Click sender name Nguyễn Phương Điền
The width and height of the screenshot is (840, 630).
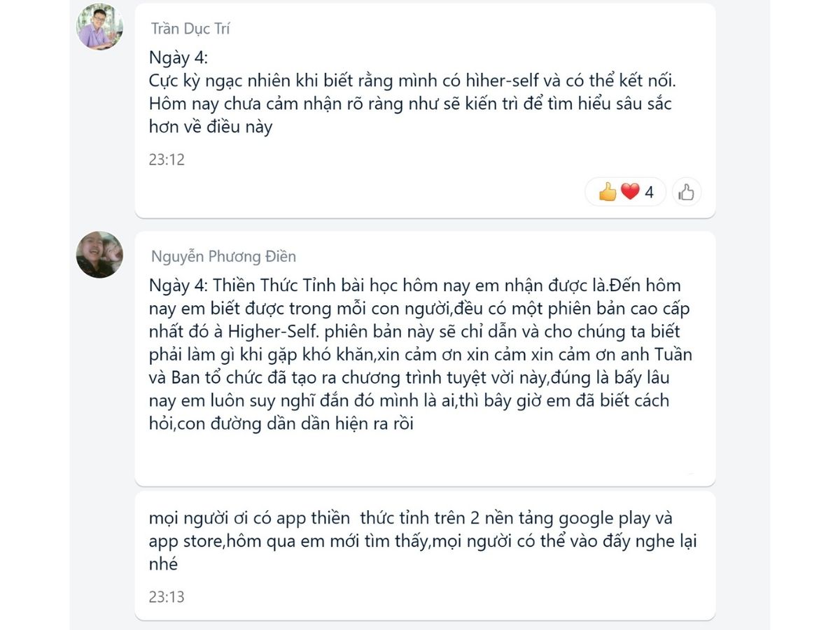pos(223,257)
